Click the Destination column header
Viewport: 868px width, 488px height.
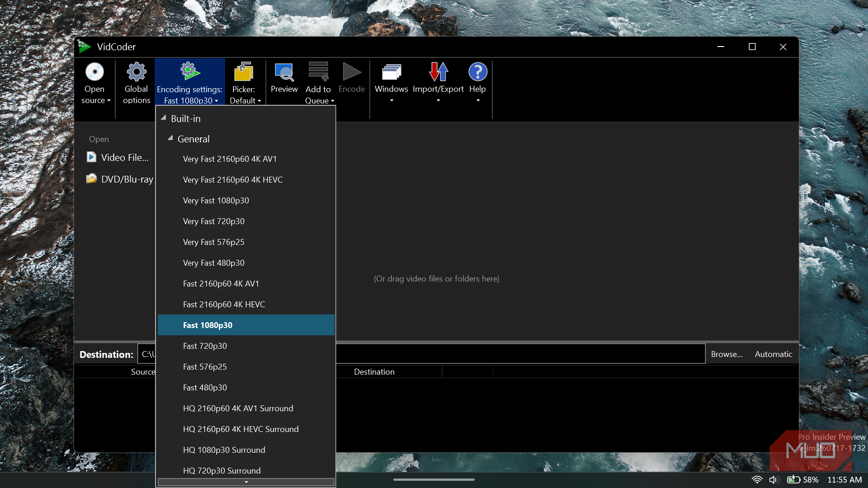pyautogui.click(x=374, y=372)
